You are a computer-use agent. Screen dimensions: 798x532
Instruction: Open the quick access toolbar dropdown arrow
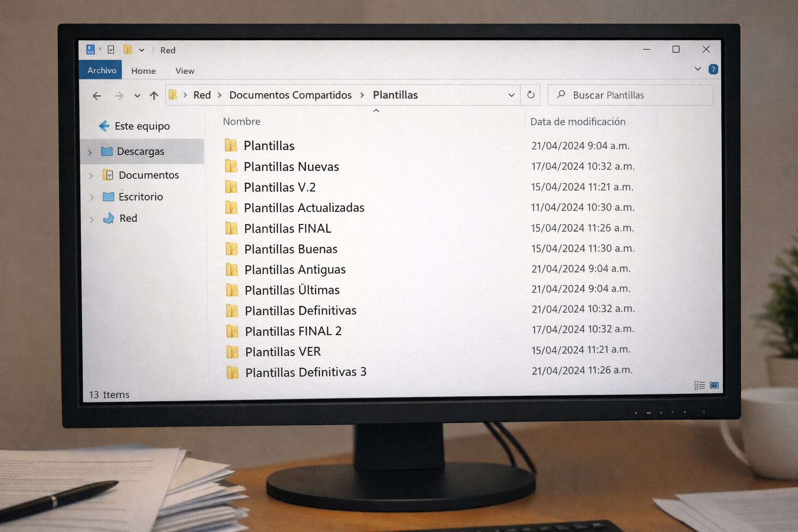tap(141, 50)
